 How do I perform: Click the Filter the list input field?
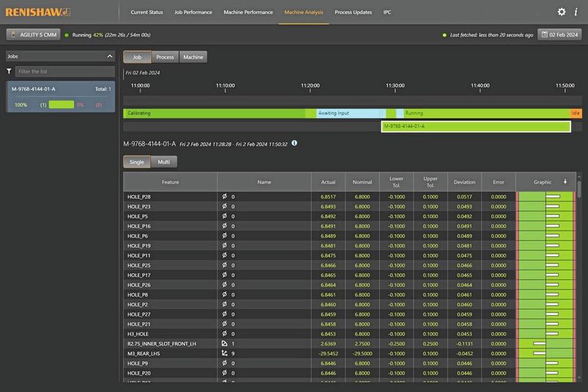[65, 71]
